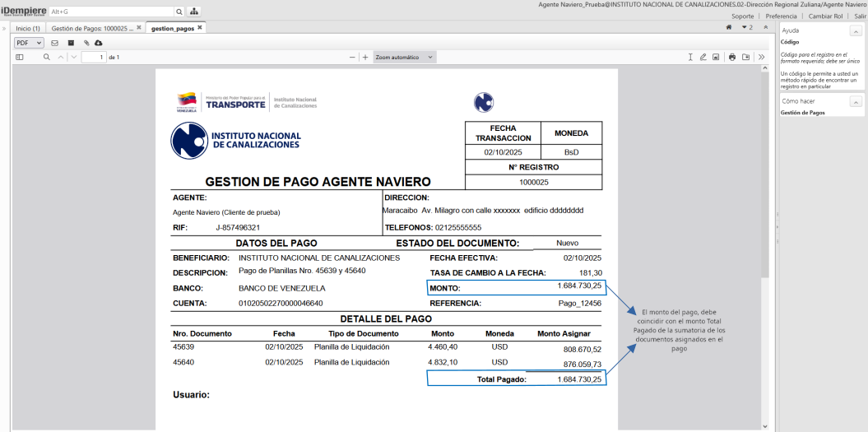
Task: Click the phone number 02125555555
Action: point(458,228)
